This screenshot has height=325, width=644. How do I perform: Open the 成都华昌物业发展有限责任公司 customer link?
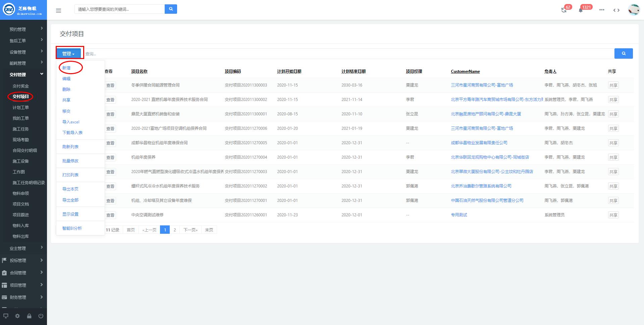click(479, 143)
